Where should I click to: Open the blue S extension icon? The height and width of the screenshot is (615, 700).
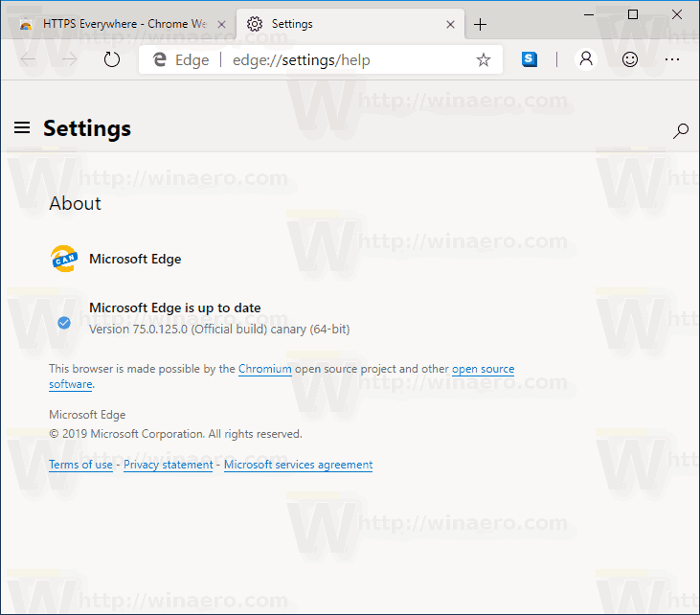[529, 59]
